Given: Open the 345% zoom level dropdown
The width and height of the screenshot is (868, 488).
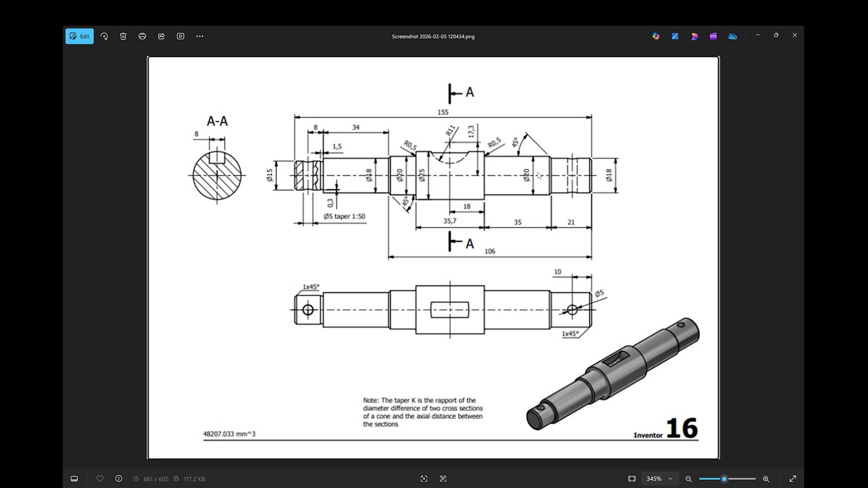Looking at the screenshot, I should pos(659,479).
